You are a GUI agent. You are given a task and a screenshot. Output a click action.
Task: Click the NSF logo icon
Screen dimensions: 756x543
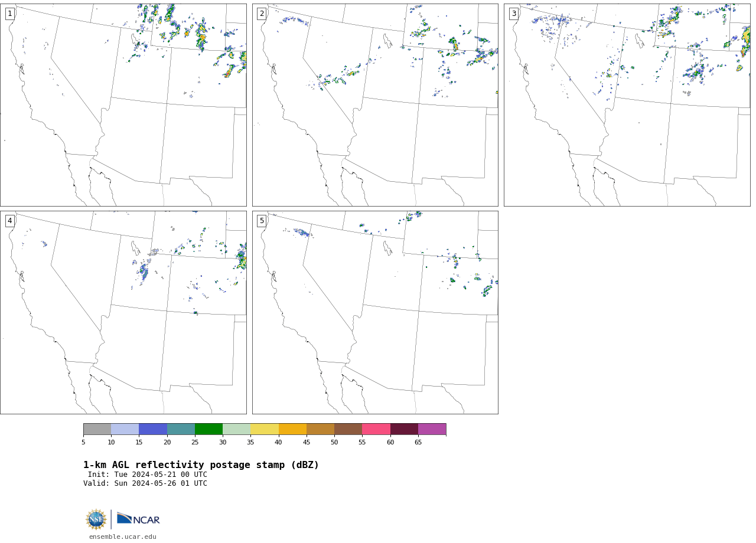point(96,519)
